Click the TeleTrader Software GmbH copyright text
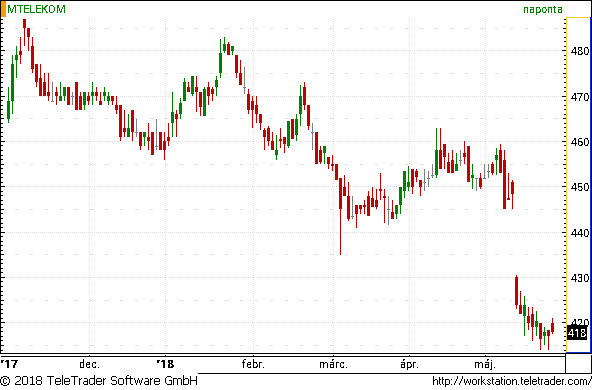Screen dimensions: 592x390 (x=99, y=381)
